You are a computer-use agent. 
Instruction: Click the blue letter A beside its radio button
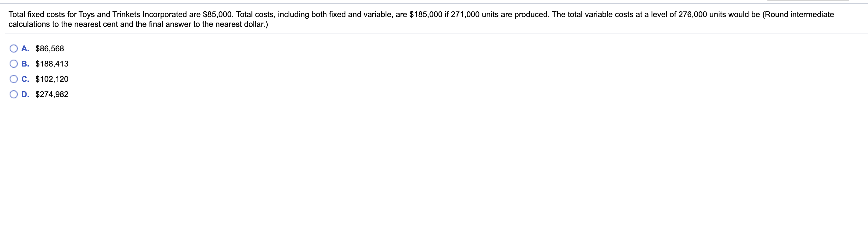[x=25, y=49]
